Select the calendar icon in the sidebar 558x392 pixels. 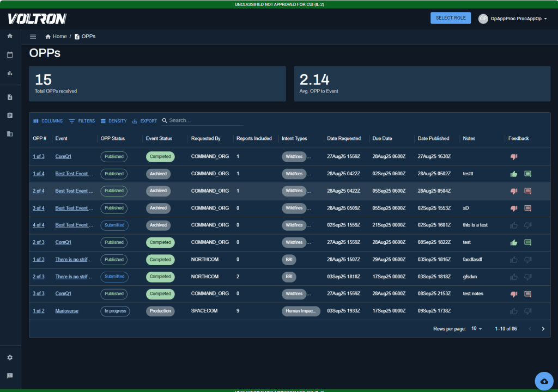10,54
